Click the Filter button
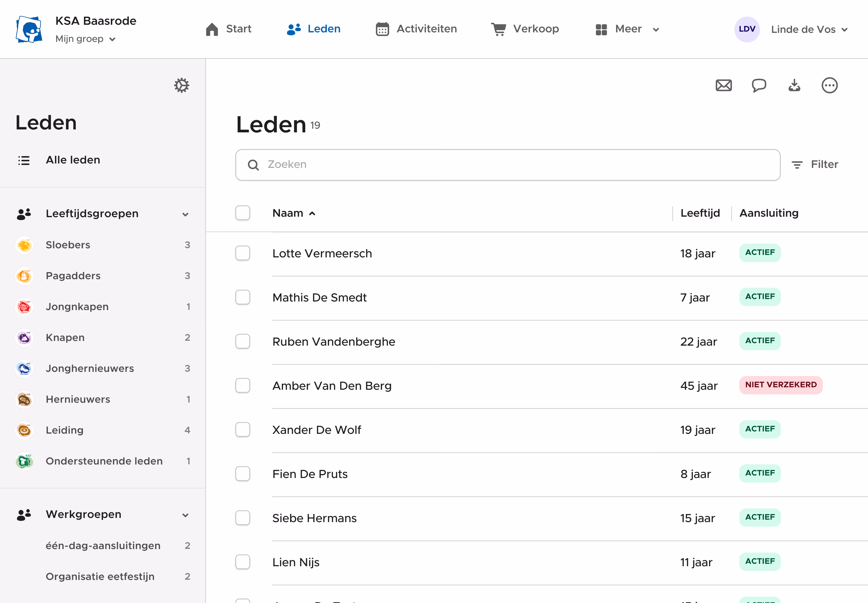This screenshot has width=868, height=603. click(x=815, y=164)
